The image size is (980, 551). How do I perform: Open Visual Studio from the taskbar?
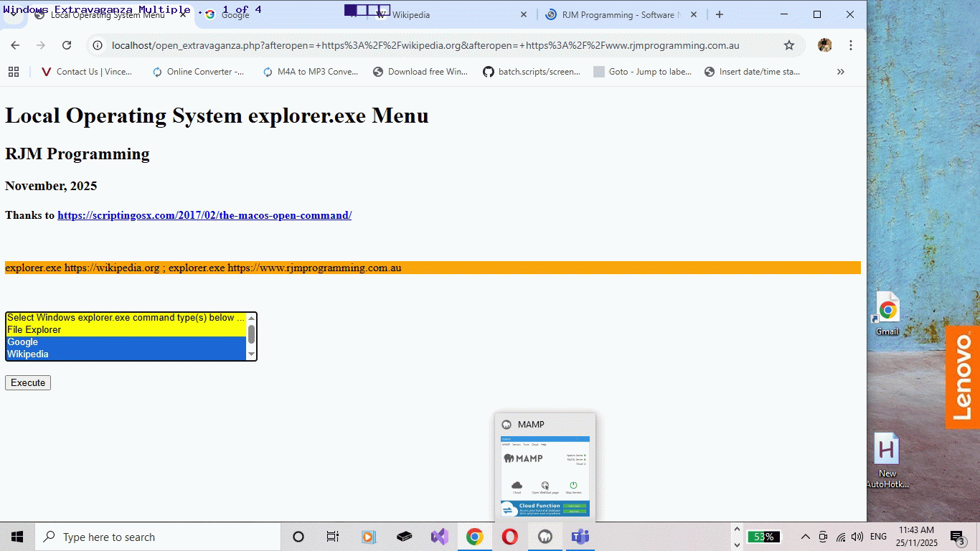click(439, 536)
